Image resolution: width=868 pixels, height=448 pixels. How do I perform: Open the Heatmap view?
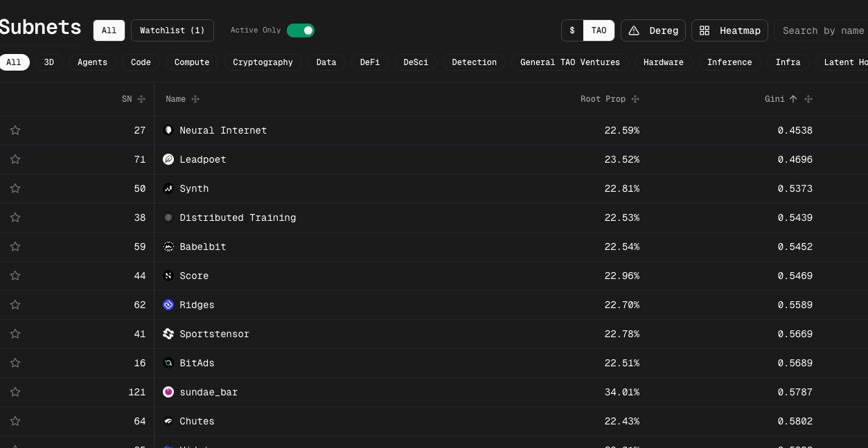(x=729, y=30)
